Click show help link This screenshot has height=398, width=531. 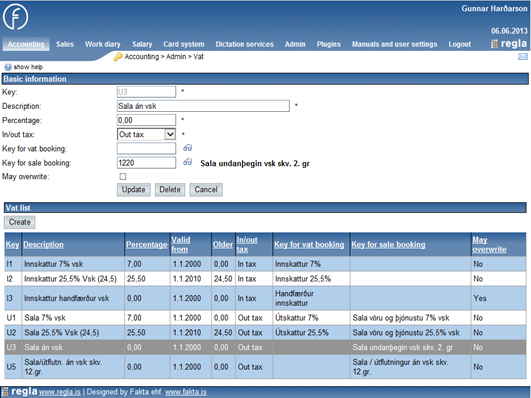[x=28, y=67]
